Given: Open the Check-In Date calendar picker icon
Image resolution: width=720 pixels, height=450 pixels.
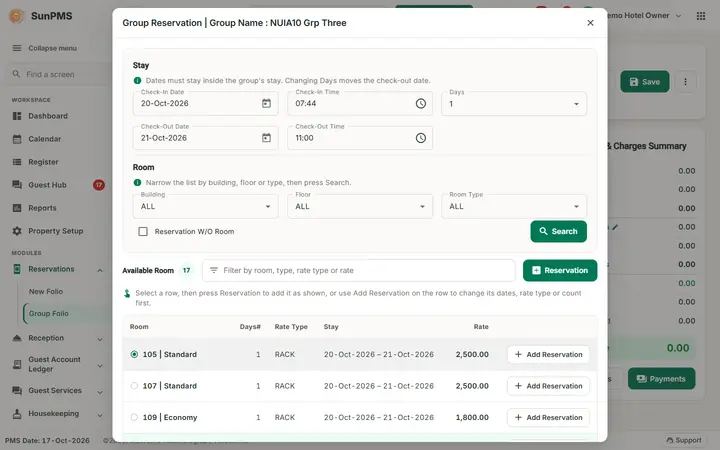Looking at the screenshot, I should point(266,103).
